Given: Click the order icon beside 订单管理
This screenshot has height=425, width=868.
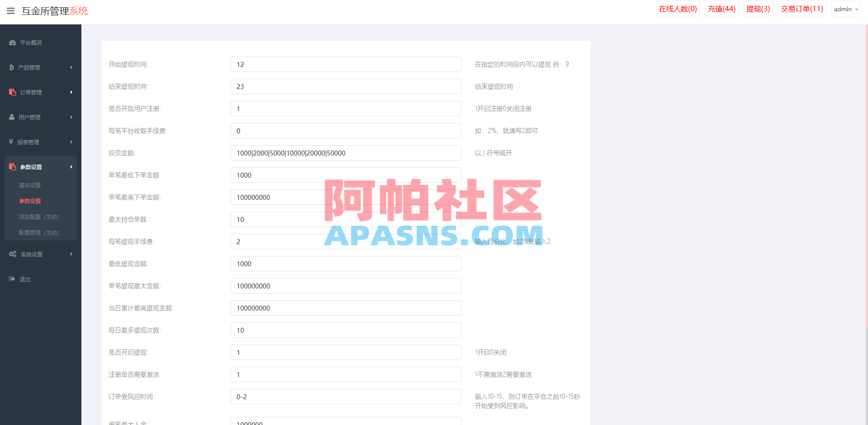Looking at the screenshot, I should tap(12, 92).
